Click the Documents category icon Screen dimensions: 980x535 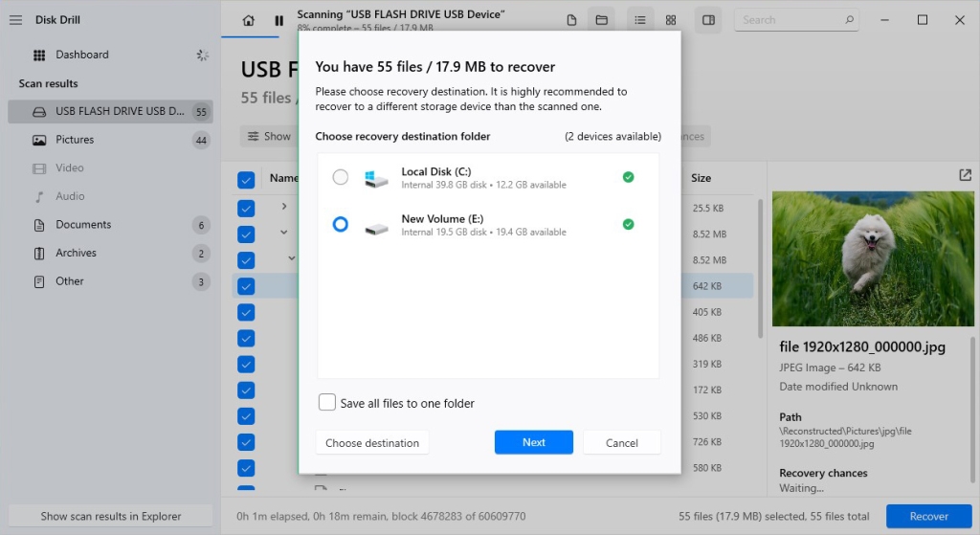[x=38, y=225]
